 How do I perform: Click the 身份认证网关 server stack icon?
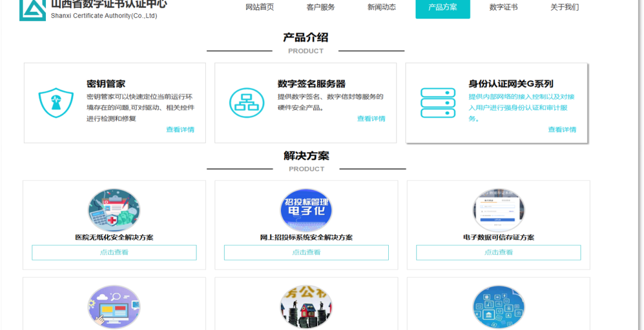click(438, 102)
